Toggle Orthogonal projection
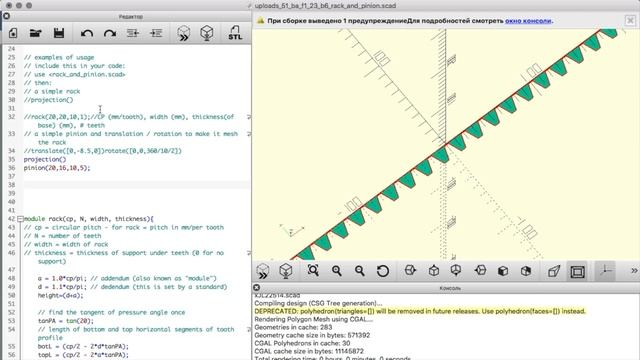 (578, 271)
